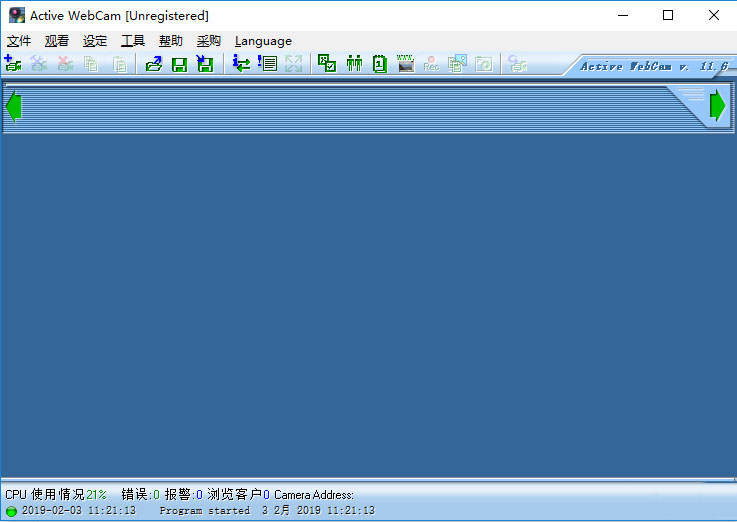Screen dimensions: 737x522
Task: Click the add new camera icon
Action: (x=13, y=64)
